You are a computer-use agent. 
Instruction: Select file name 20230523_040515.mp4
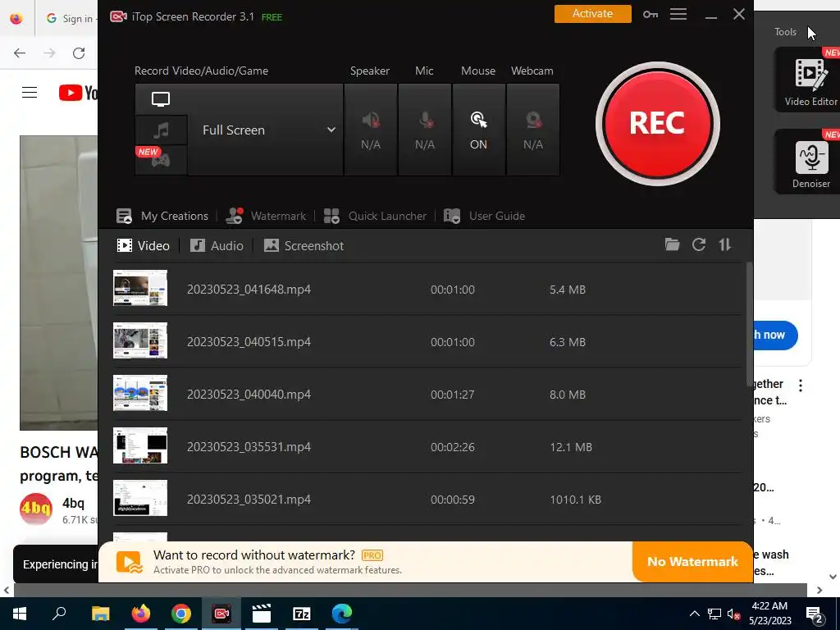point(249,342)
